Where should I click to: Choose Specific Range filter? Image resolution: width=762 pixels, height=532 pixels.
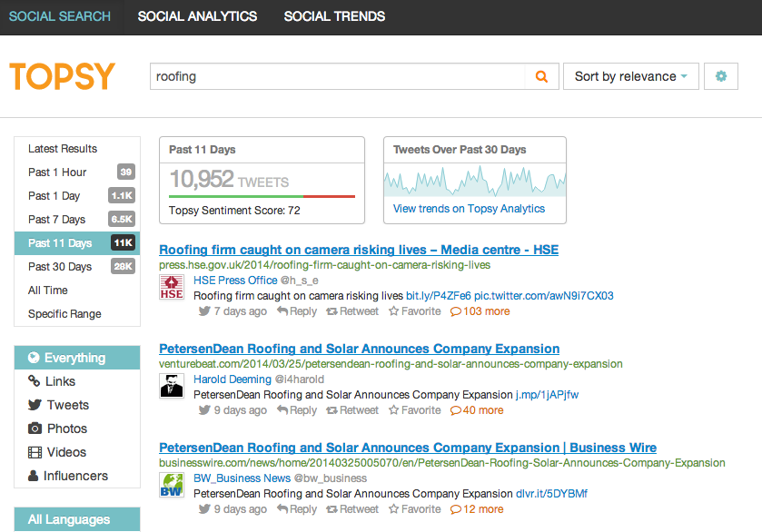(77, 314)
